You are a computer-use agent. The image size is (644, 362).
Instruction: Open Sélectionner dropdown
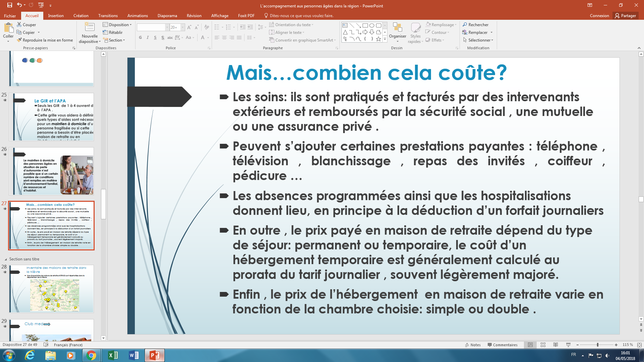pyautogui.click(x=478, y=40)
